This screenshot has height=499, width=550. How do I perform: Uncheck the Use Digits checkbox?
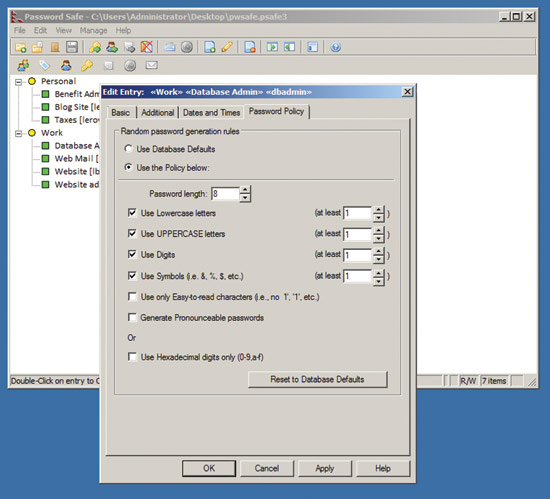(x=132, y=254)
